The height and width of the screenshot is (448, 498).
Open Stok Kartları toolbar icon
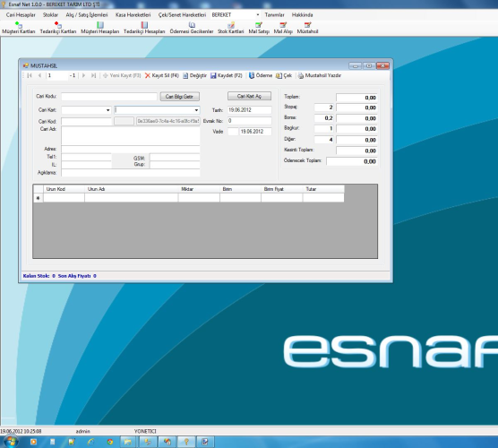coord(230,28)
